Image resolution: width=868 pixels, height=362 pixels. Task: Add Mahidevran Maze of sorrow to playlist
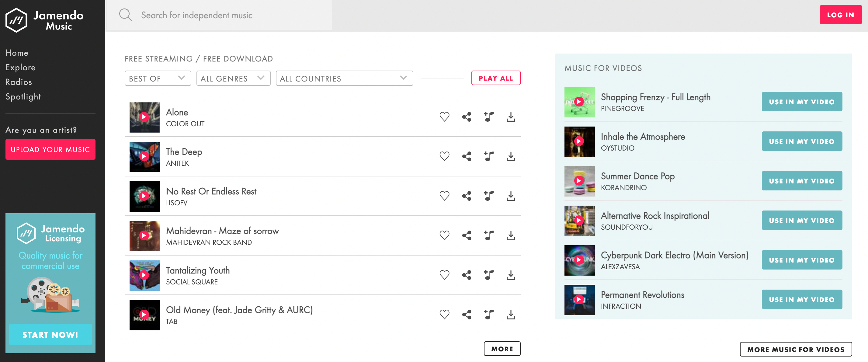pyautogui.click(x=488, y=235)
